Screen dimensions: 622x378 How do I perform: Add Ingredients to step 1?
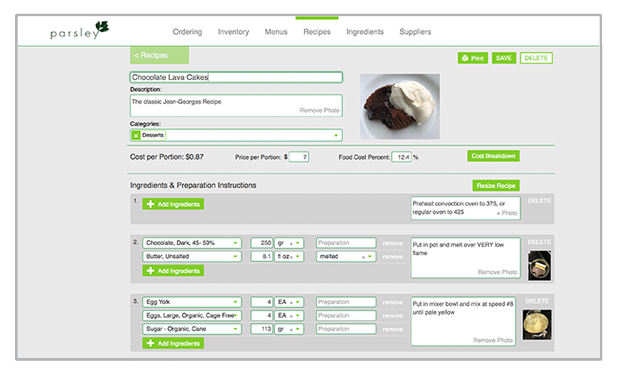click(173, 204)
